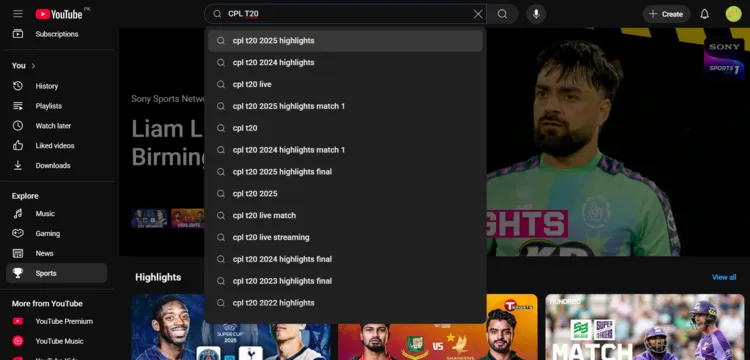Click the Gaming controller icon
The height and width of the screenshot is (360, 750).
click(18, 234)
